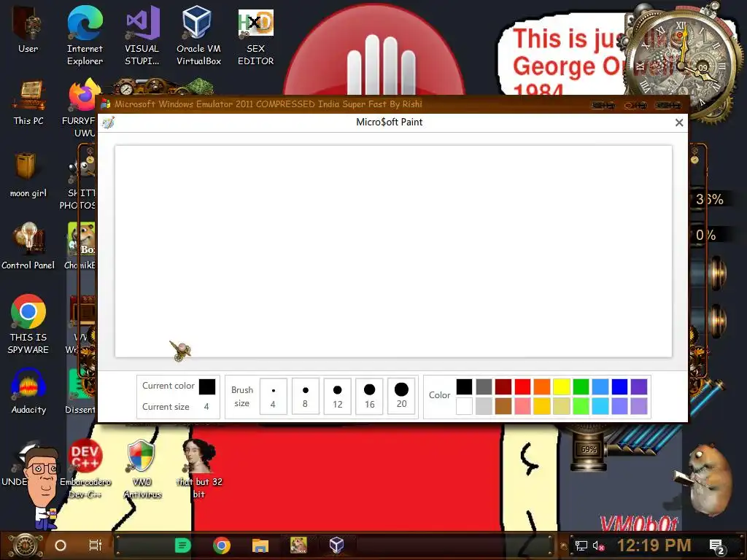747x560 pixels.
Task: Click the Current color black indicator
Action: coord(206,386)
